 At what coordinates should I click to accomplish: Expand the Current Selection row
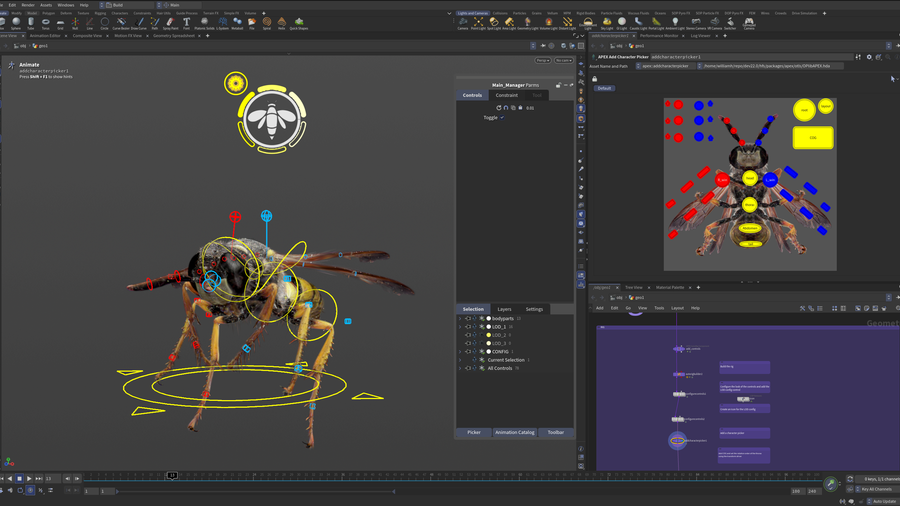460,360
